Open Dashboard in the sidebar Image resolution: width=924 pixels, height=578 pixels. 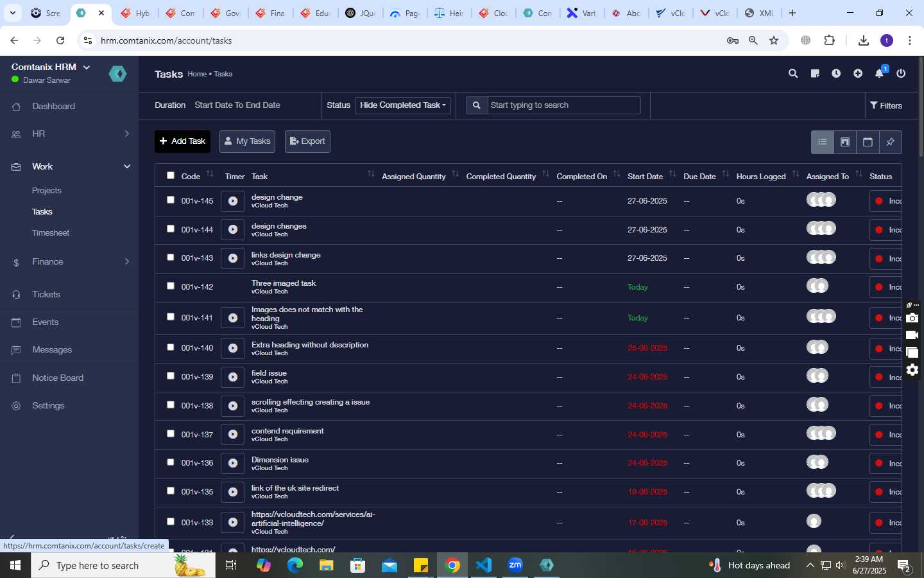click(53, 106)
